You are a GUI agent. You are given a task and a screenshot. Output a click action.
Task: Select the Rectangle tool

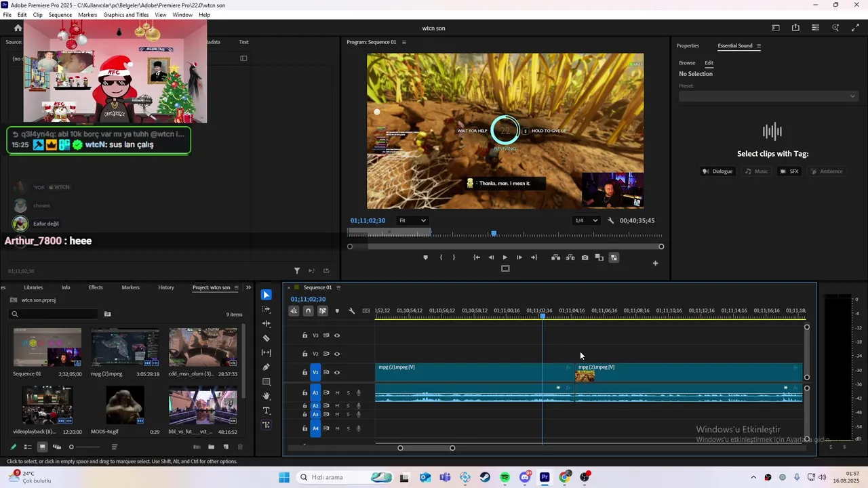click(x=266, y=382)
